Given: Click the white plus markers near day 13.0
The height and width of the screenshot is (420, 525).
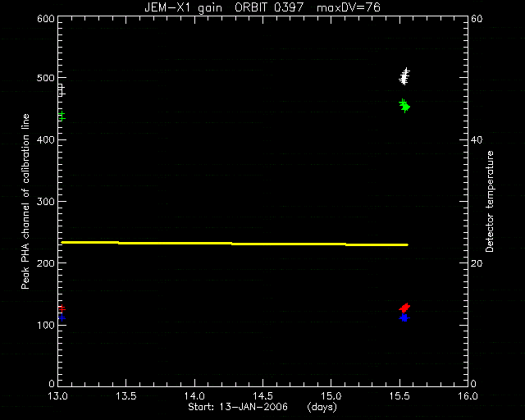Looking at the screenshot, I should (62, 91).
